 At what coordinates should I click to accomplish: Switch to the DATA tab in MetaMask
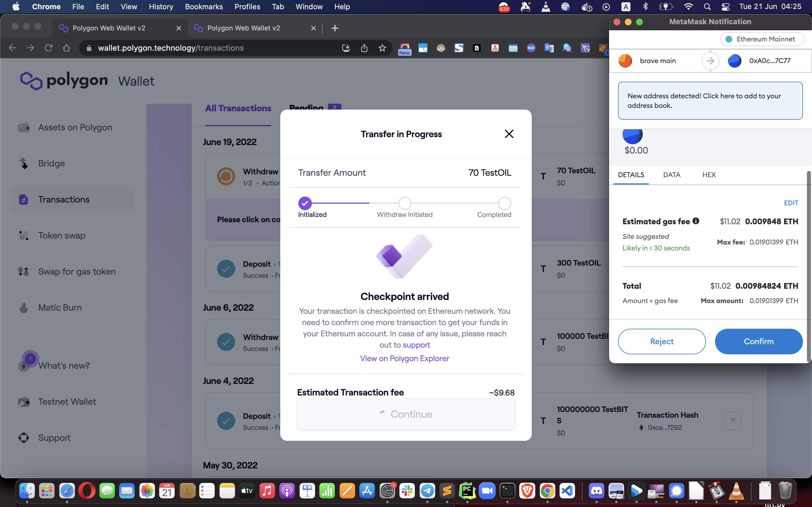pyautogui.click(x=671, y=175)
